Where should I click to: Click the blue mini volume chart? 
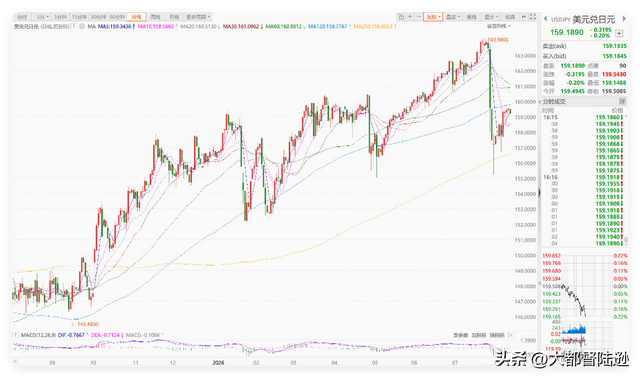click(574, 328)
